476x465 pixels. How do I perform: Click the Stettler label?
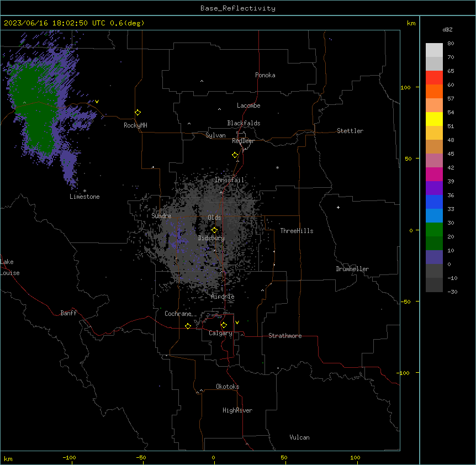pyautogui.click(x=350, y=131)
